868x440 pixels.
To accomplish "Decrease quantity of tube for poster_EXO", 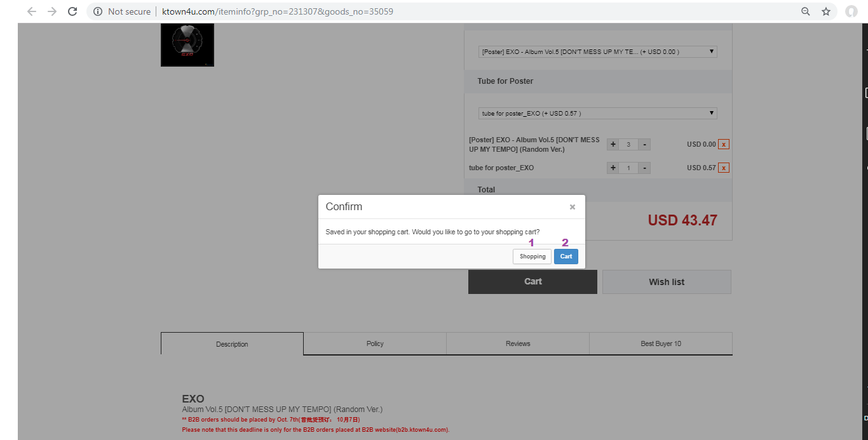I will (644, 168).
